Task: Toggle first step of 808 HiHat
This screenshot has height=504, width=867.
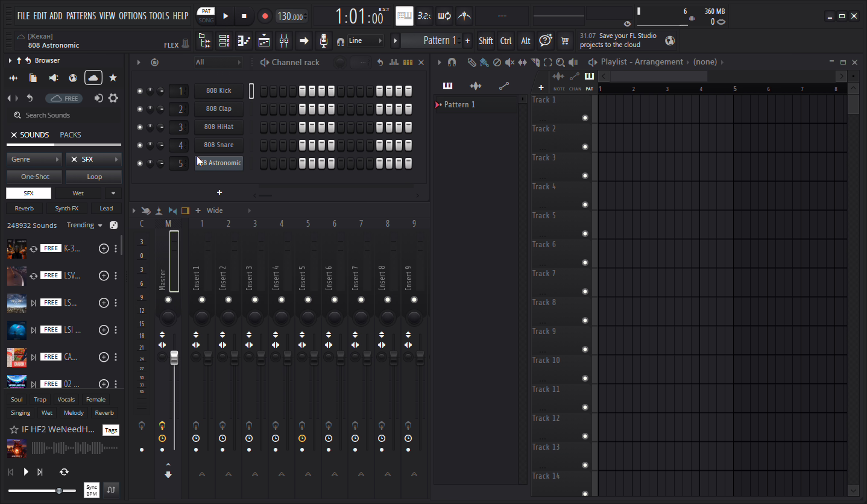Action: pos(264,127)
